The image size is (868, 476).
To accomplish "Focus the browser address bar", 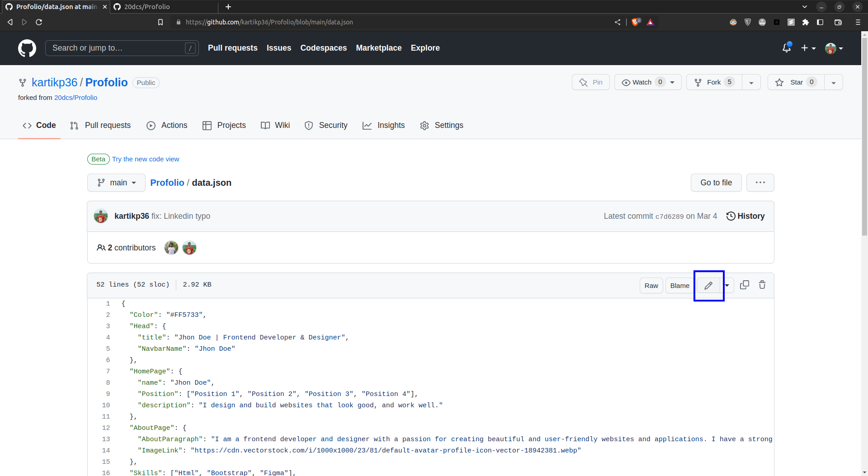I will pyautogui.click(x=269, y=22).
